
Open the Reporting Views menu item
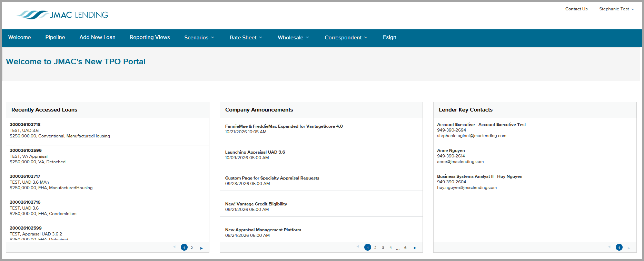point(150,37)
